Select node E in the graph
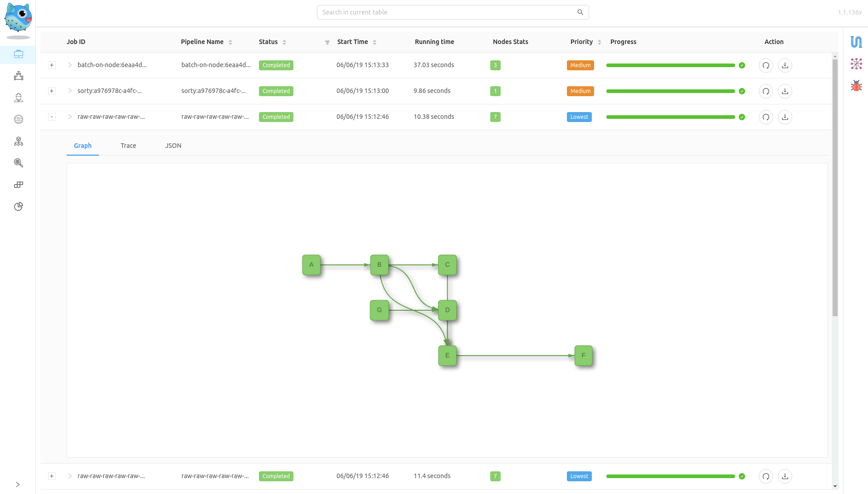868x494 pixels. 447,356
